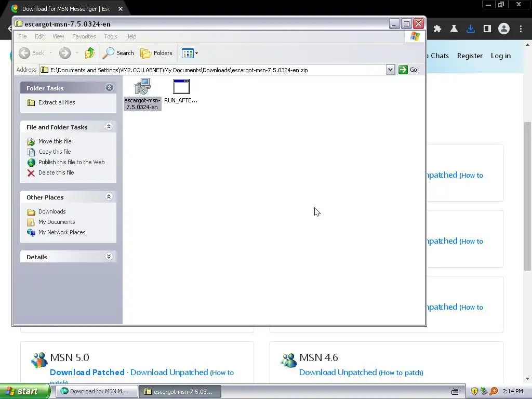Click the Log in link on the webpage
This screenshot has height=399, width=532.
coord(500,56)
